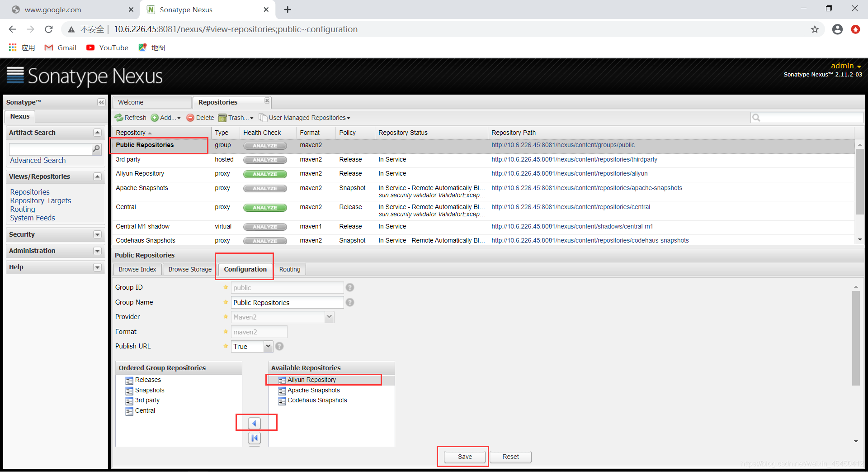Click help icon next to Publish URL
The image size is (868, 472).
tap(279, 346)
